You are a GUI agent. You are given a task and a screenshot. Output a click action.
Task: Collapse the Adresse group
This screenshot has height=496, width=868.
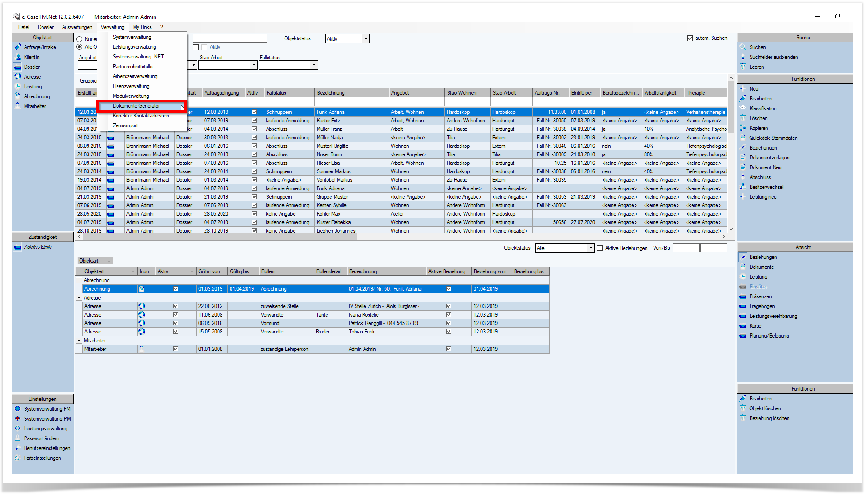click(x=79, y=298)
